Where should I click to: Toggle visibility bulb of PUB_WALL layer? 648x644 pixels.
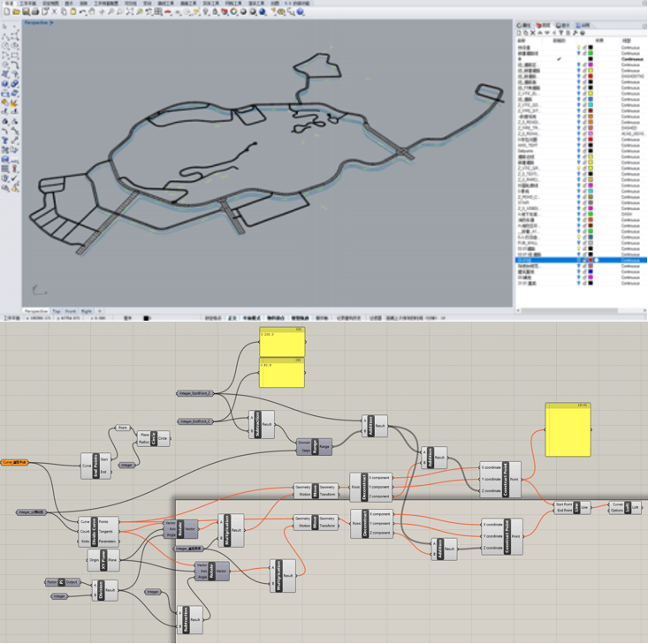[x=578, y=243]
